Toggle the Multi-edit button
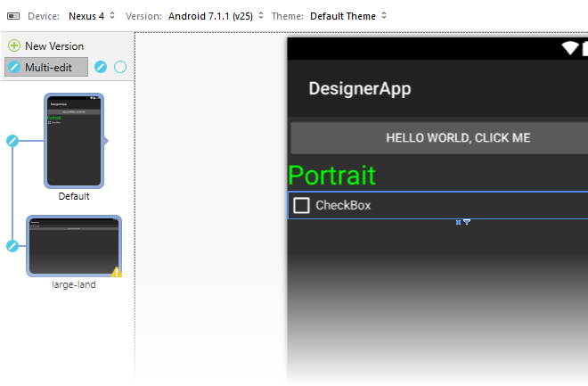 pyautogui.click(x=46, y=67)
